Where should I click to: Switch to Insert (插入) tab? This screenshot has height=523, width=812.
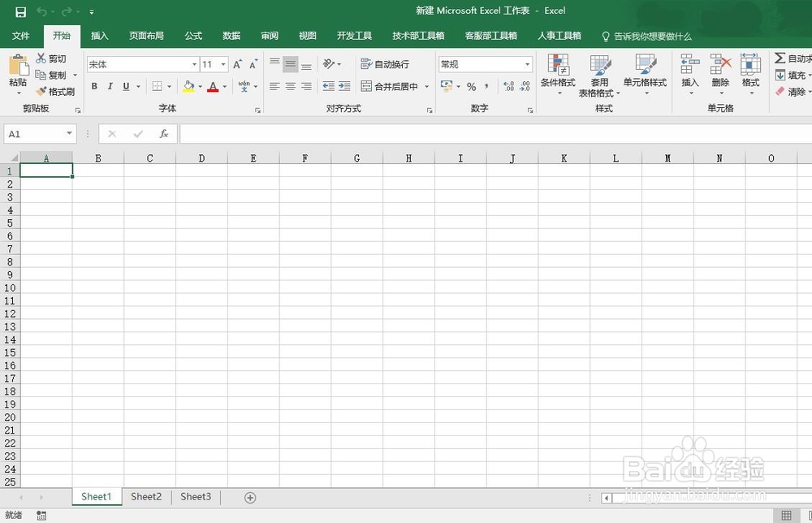(99, 36)
